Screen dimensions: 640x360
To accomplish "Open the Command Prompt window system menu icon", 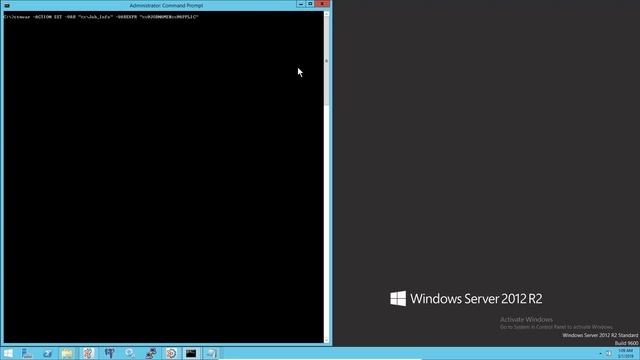I will point(7,6).
